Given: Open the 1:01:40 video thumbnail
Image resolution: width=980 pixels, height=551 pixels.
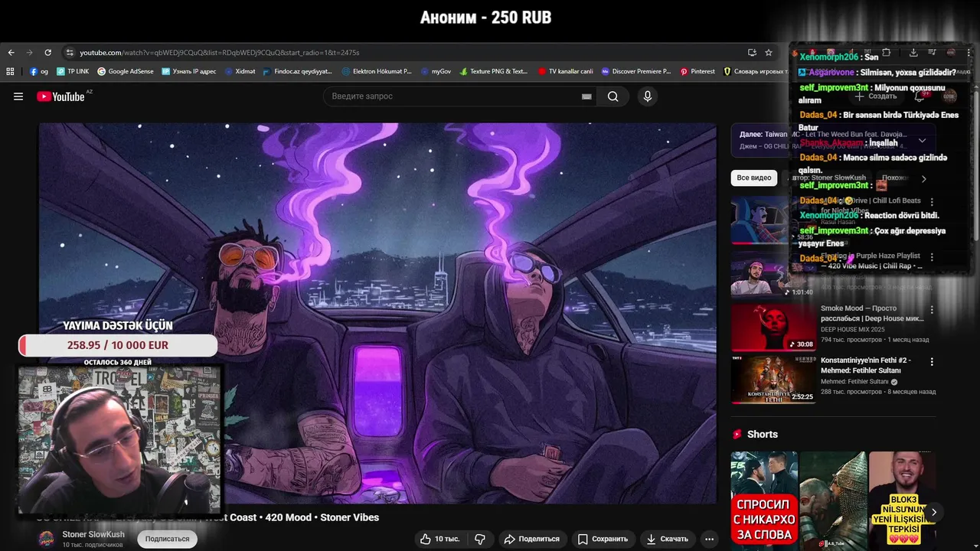Looking at the screenshot, I should pyautogui.click(x=773, y=274).
